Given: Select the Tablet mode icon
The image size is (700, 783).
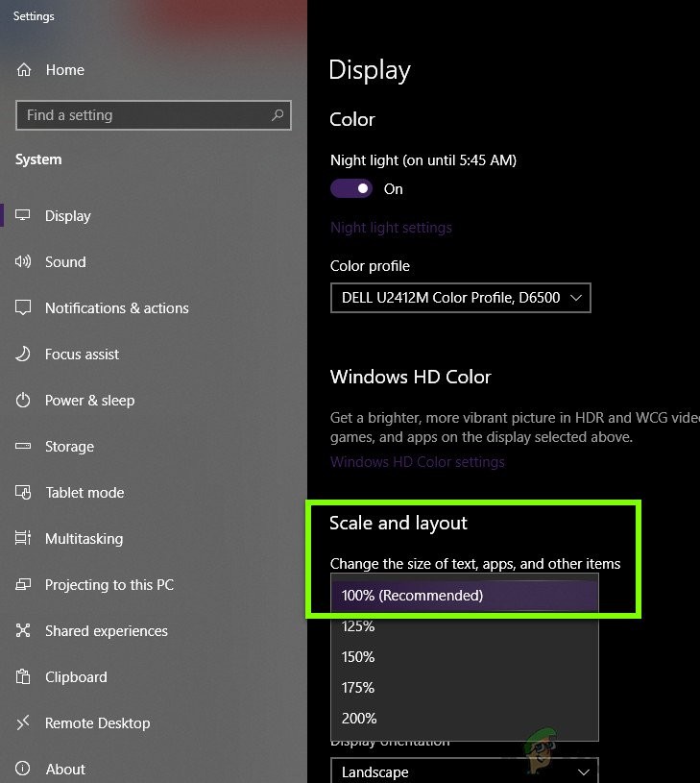Looking at the screenshot, I should pyautogui.click(x=22, y=492).
